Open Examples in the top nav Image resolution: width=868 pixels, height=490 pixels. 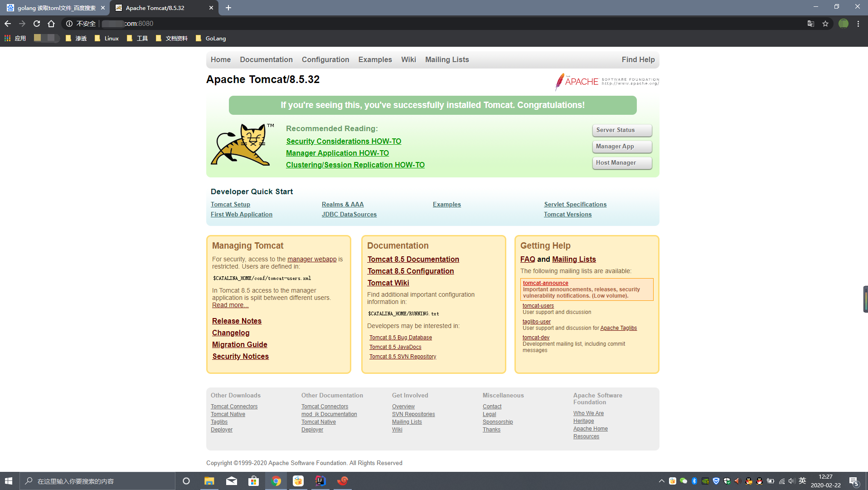click(x=375, y=59)
